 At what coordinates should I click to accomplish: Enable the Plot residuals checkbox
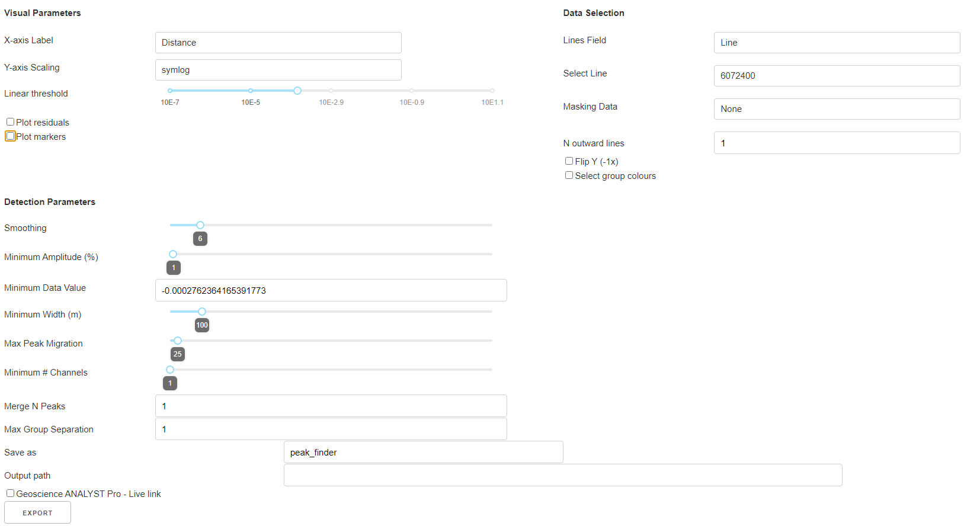pyautogui.click(x=10, y=122)
